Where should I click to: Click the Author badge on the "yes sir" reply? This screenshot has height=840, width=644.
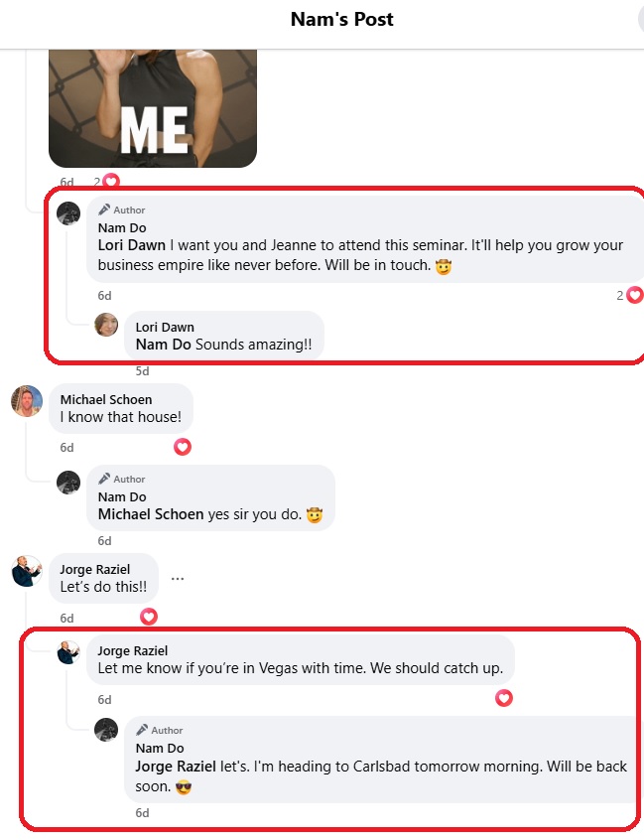[x=122, y=479]
